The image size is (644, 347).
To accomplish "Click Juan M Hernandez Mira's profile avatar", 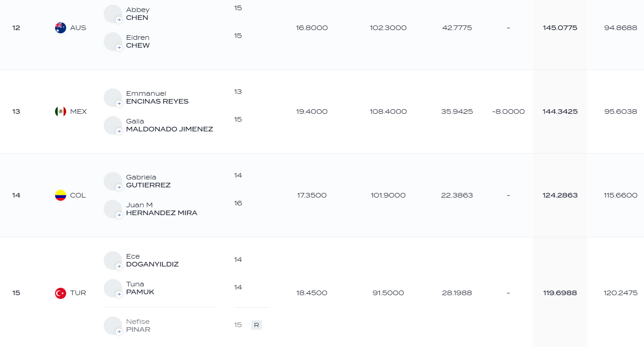I will 113,209.
